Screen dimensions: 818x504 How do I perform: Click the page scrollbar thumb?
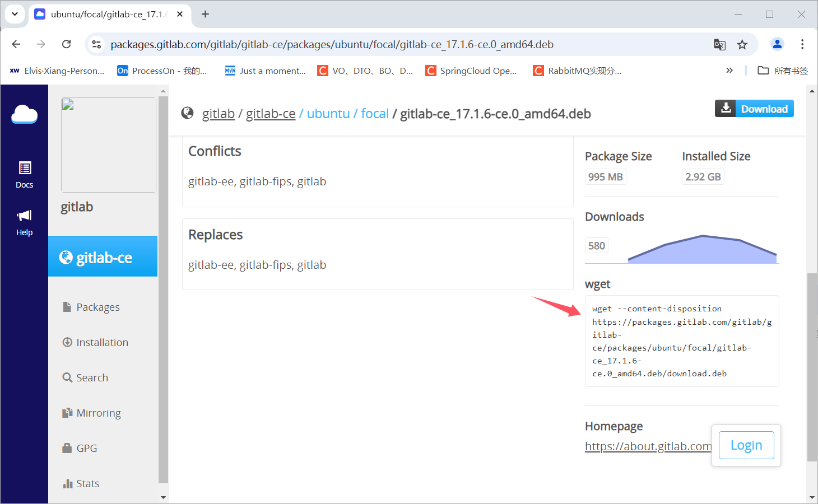click(812, 367)
